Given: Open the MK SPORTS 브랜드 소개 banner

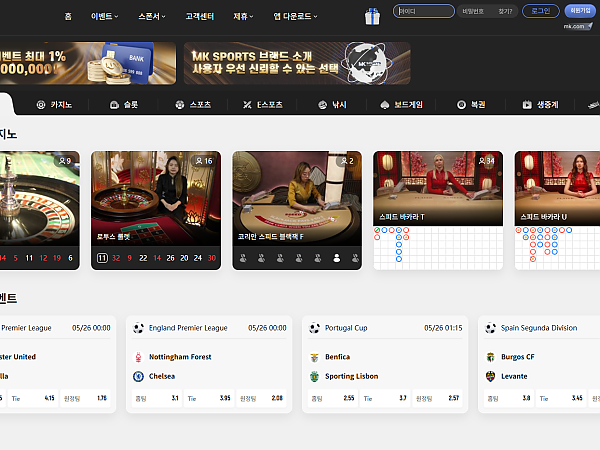Looking at the screenshot, I should pyautogui.click(x=297, y=63).
